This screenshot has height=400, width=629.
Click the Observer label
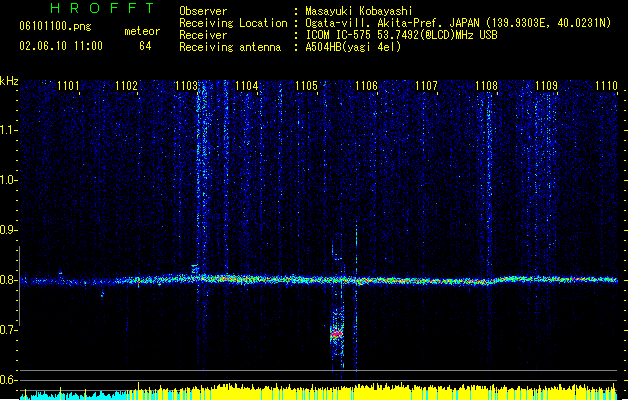[x=203, y=11]
